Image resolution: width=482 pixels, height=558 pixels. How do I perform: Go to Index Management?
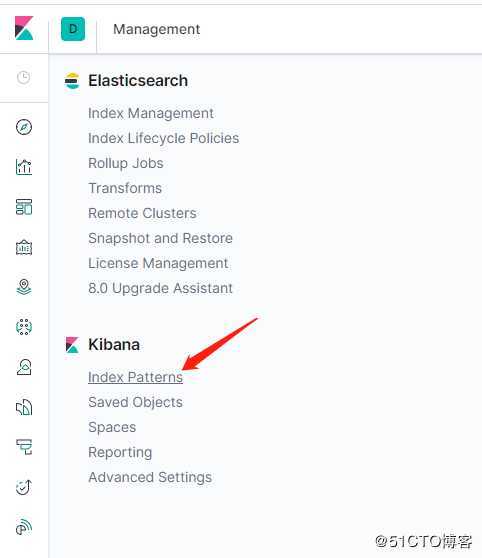click(151, 113)
